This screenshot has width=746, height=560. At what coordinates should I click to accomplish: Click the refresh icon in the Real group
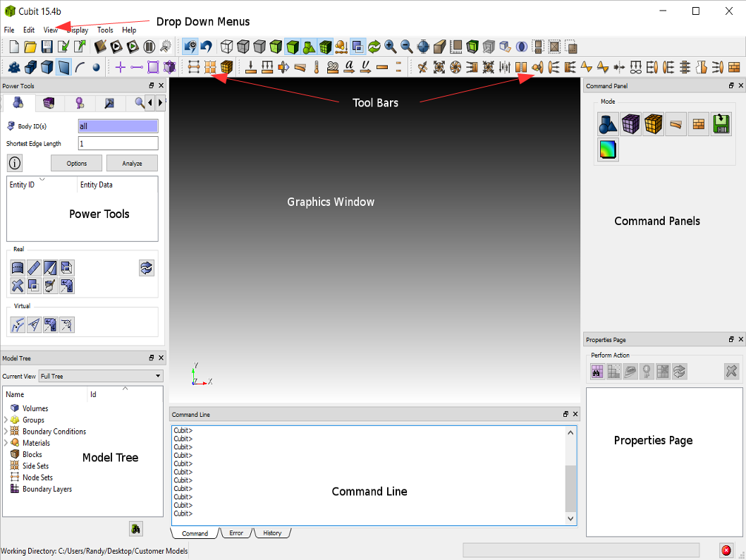tap(146, 268)
